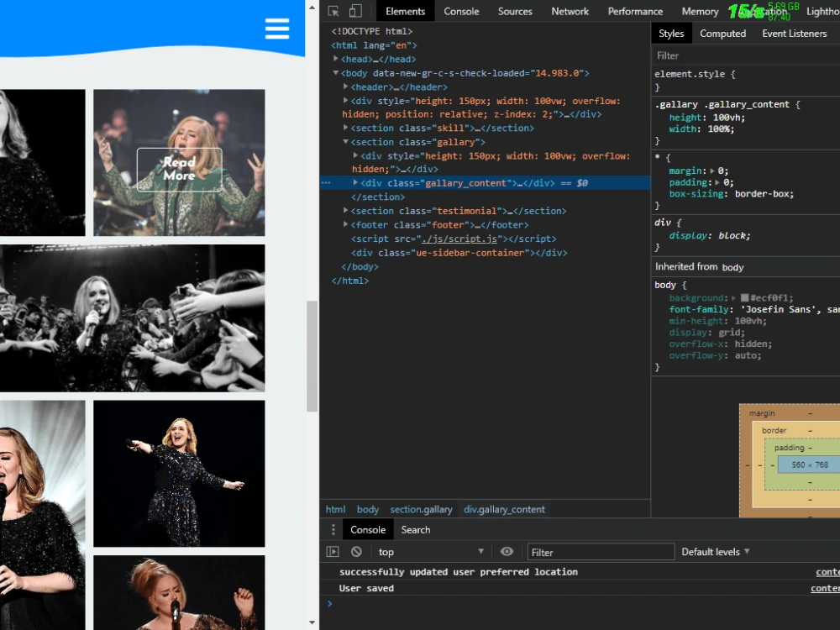Select the drawer Console tab

[x=368, y=530]
